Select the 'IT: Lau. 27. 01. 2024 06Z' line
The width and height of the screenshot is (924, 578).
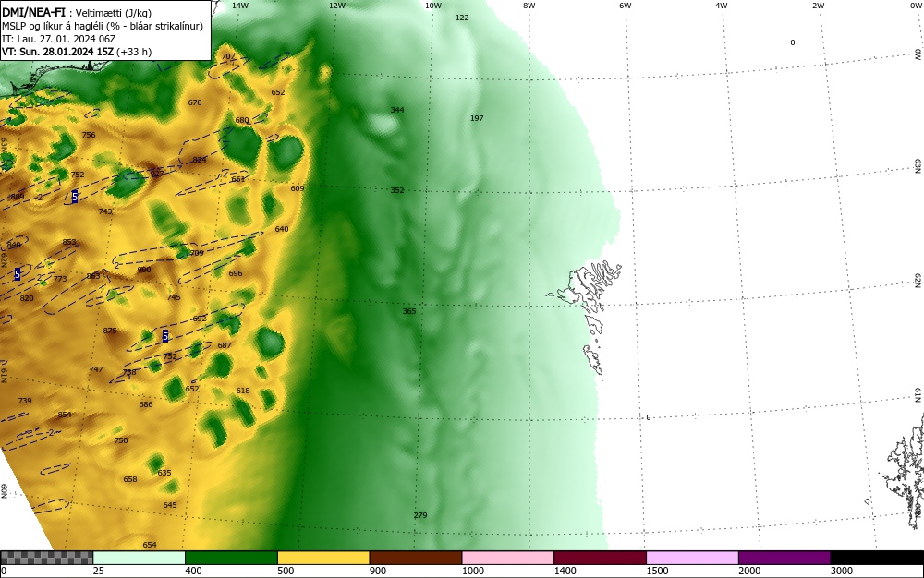click(x=58, y=39)
